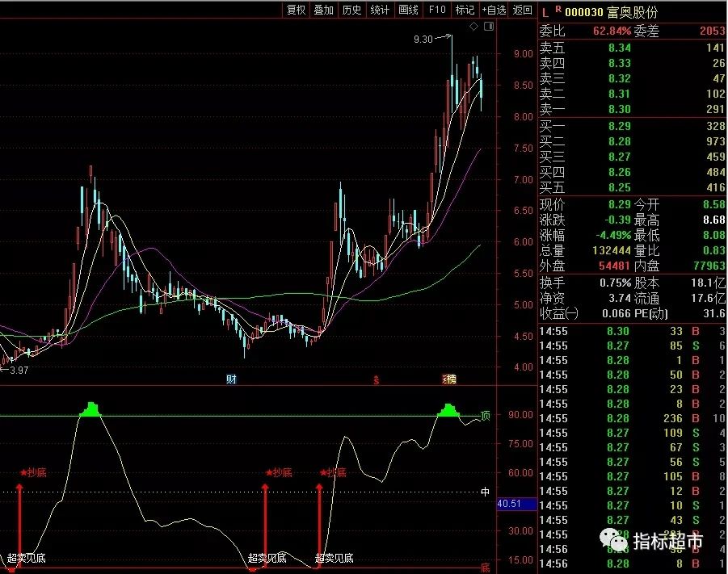Click the 标记 mark button
Viewport: 728px width, 574px height.
465,10
